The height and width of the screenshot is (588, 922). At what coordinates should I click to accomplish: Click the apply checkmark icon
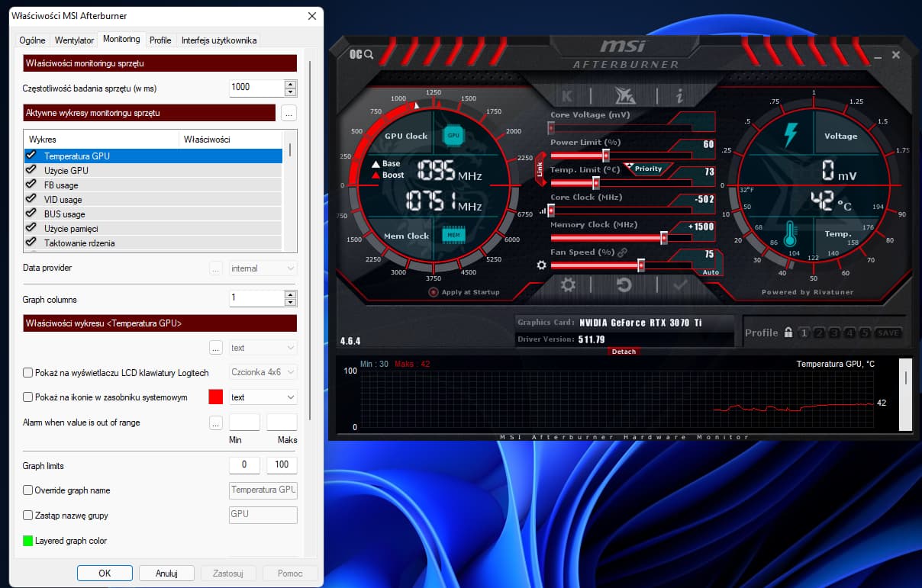680,284
